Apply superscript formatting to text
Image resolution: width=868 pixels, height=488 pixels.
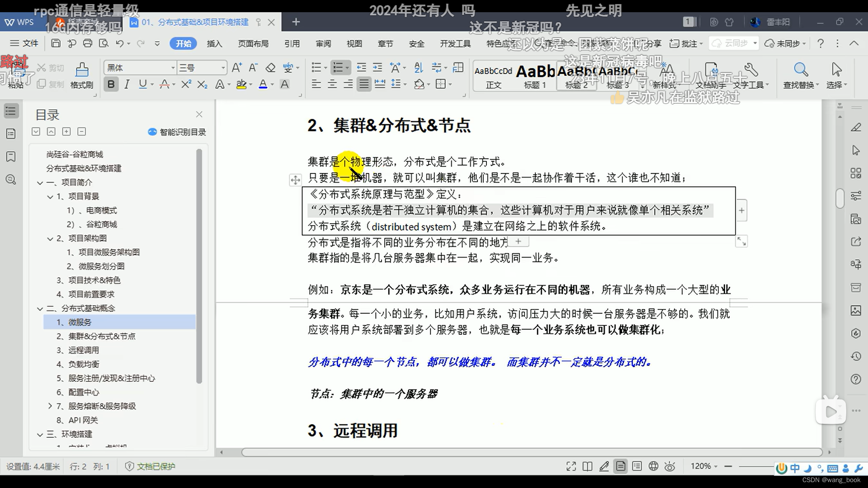(186, 84)
